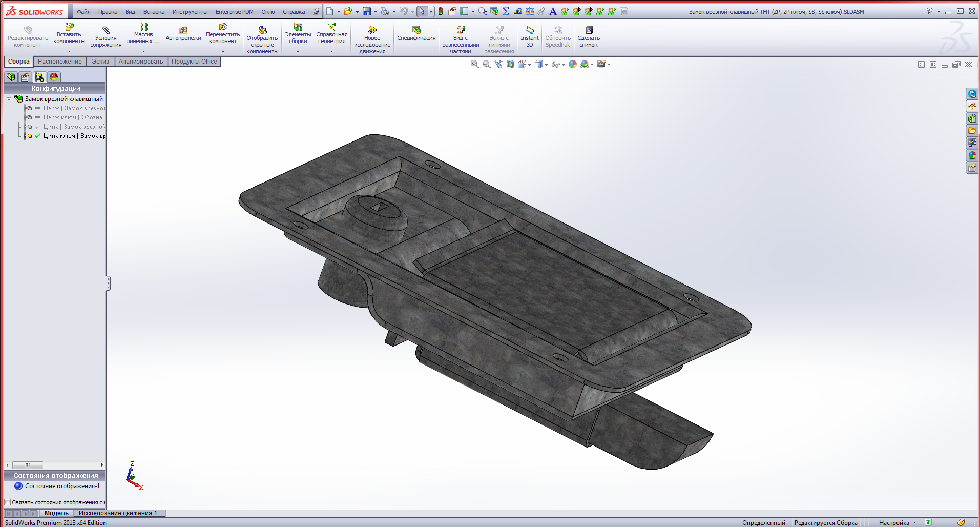Tick checkbox Связать состояния отображения
Image resolution: width=980 pixels, height=527 pixels.
(x=8, y=502)
